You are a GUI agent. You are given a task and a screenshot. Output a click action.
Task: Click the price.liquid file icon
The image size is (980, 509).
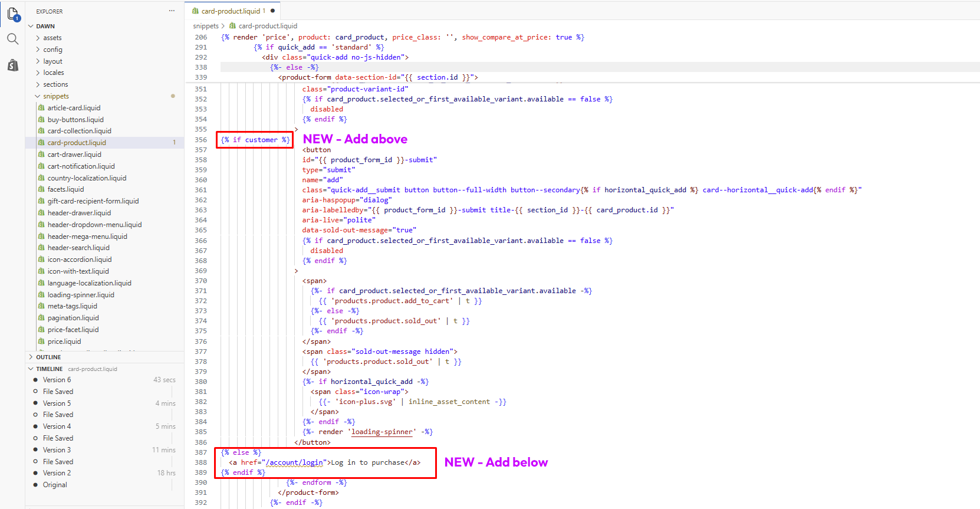(41, 341)
